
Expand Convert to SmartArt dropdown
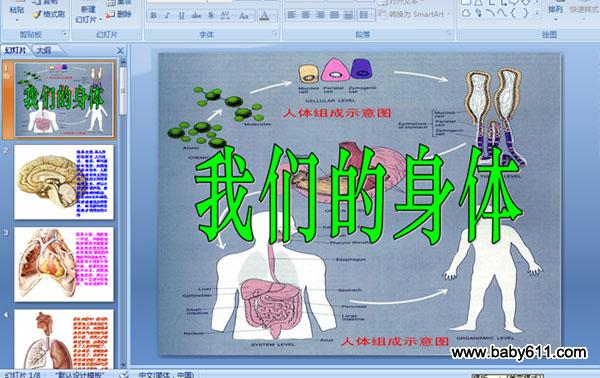(448, 15)
